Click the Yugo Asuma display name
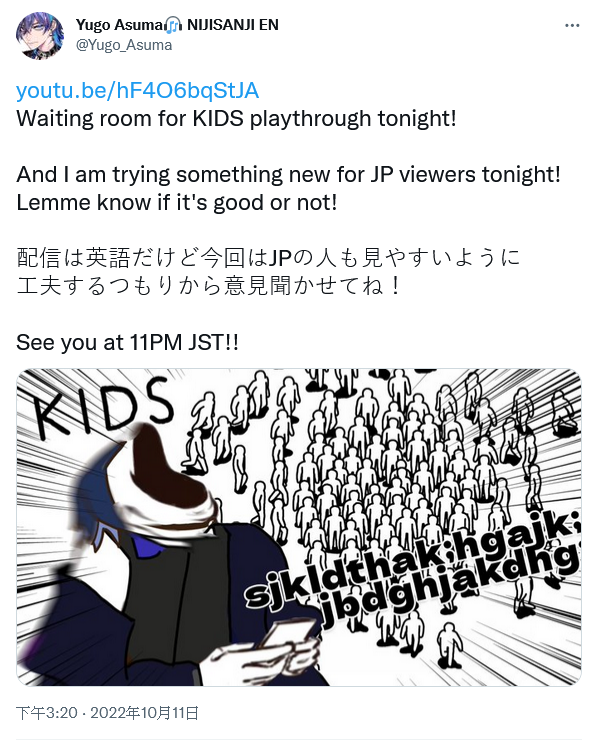Screen dimensions: 598x740 119,25
